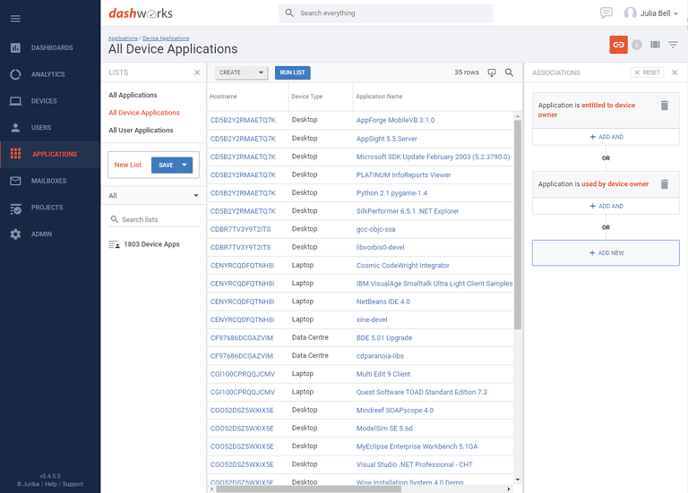Click Add And under entitled association
688x493 pixels.
coord(606,137)
